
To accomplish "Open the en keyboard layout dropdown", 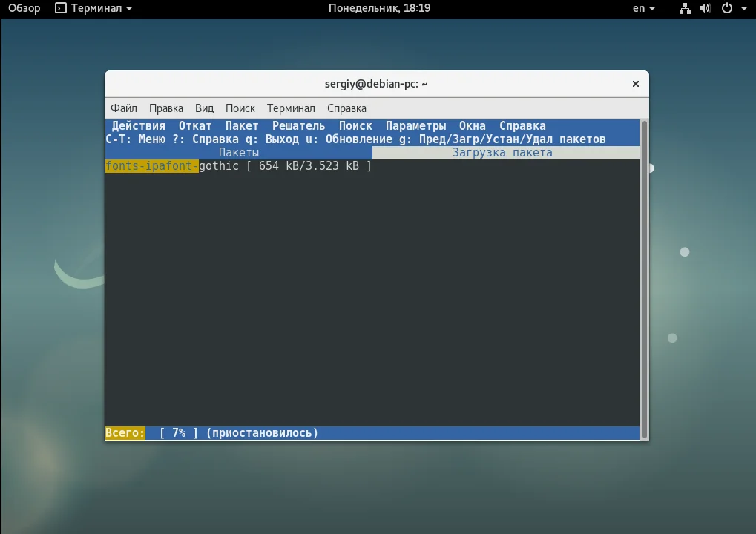I will point(644,8).
